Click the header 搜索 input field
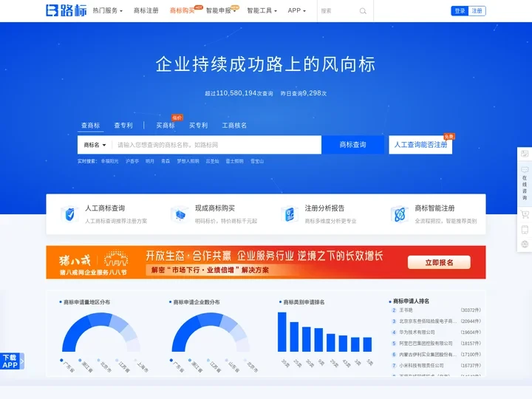532x399 pixels. click(338, 11)
